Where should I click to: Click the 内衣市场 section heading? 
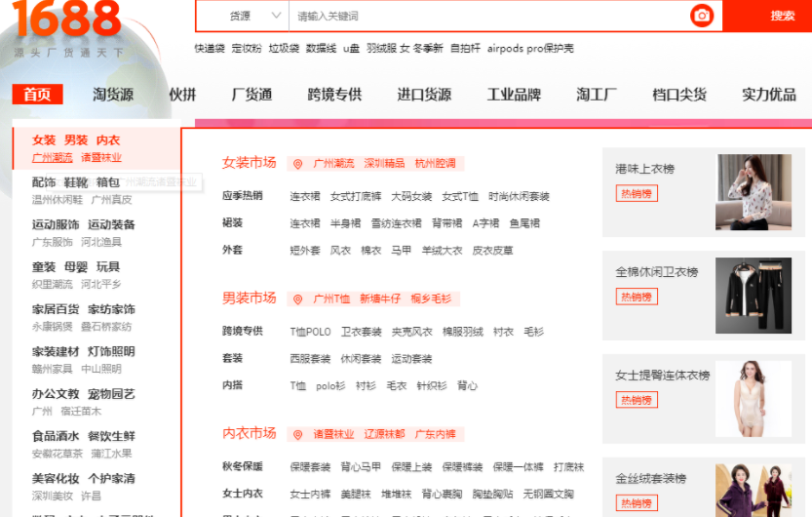point(250,433)
